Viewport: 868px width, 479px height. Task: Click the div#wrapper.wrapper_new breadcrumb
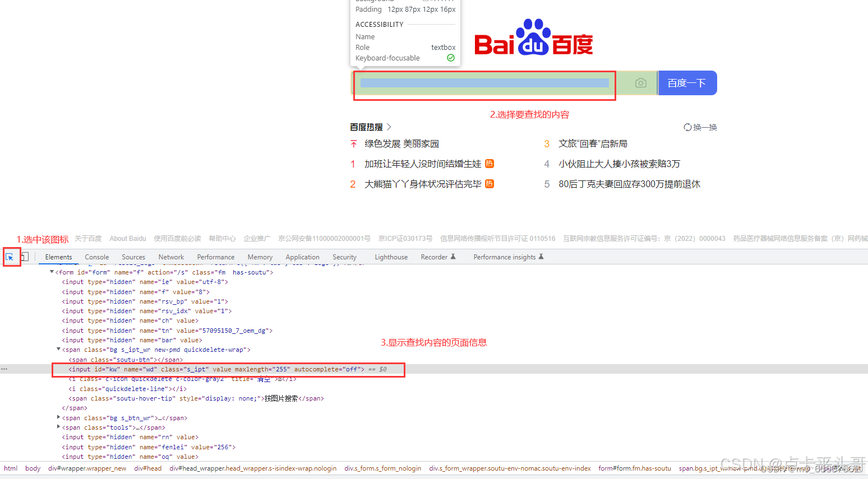point(87,468)
